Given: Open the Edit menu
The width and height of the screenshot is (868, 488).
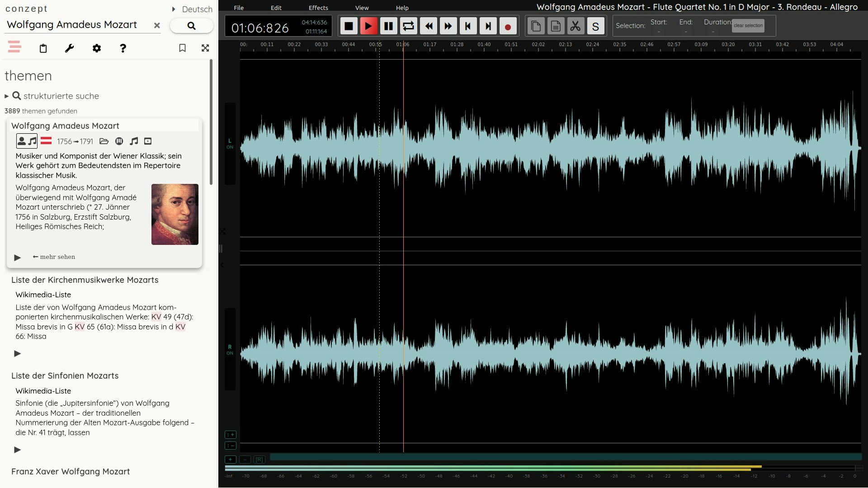Looking at the screenshot, I should (276, 8).
